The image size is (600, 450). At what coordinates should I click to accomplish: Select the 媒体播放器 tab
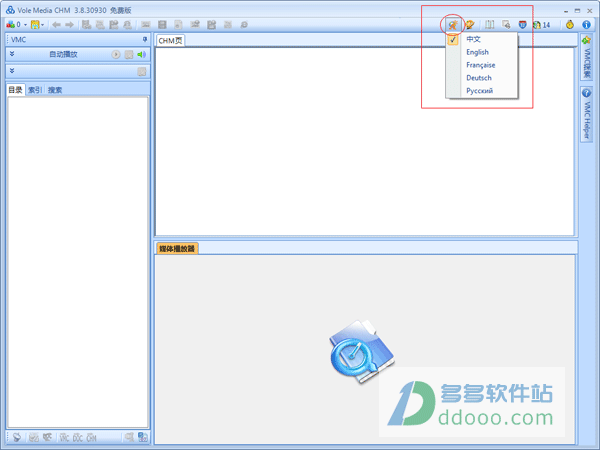pyautogui.click(x=177, y=249)
